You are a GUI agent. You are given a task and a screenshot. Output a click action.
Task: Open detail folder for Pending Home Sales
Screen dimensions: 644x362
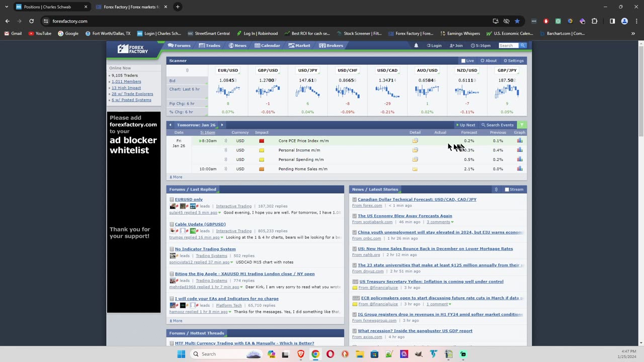coord(415,169)
